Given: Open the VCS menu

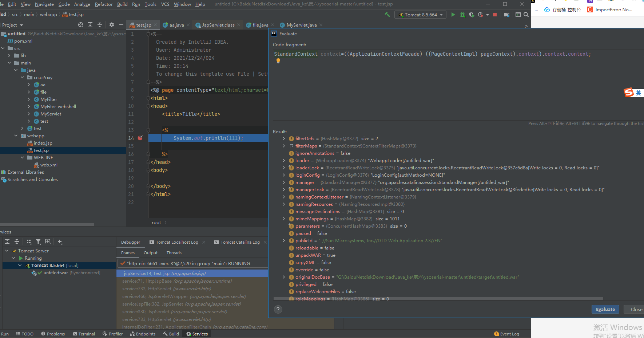Looking at the screenshot, I should (x=165, y=4).
